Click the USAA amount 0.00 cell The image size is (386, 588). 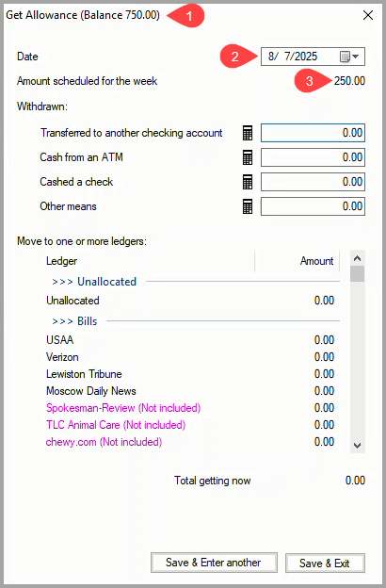(324, 340)
